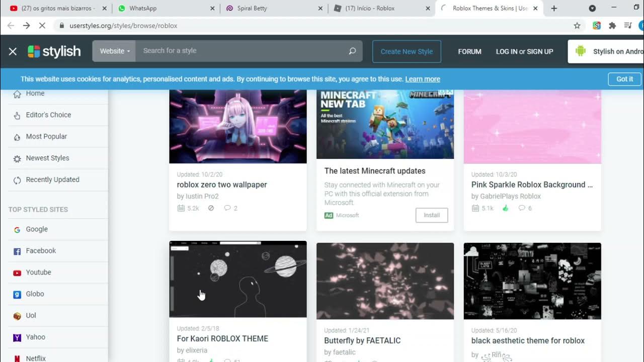644x362 pixels.
Task: Click The latest Minecraft updates title
Action: coord(375,171)
